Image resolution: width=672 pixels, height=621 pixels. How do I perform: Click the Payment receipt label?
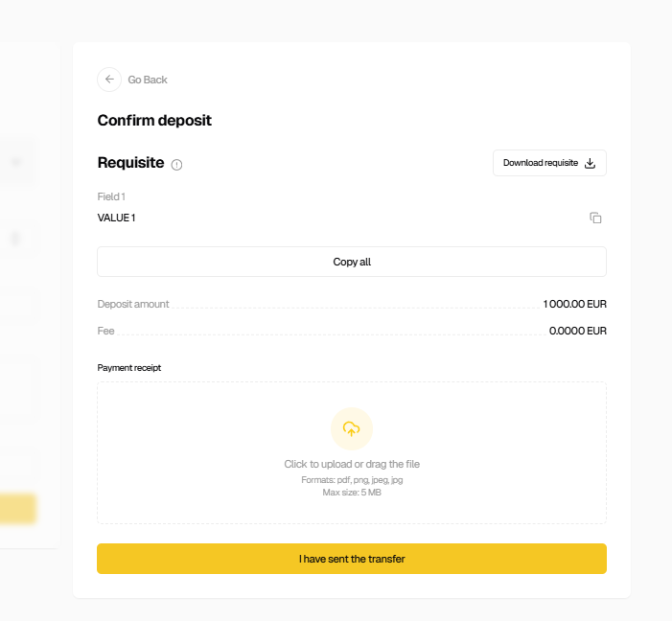(129, 367)
